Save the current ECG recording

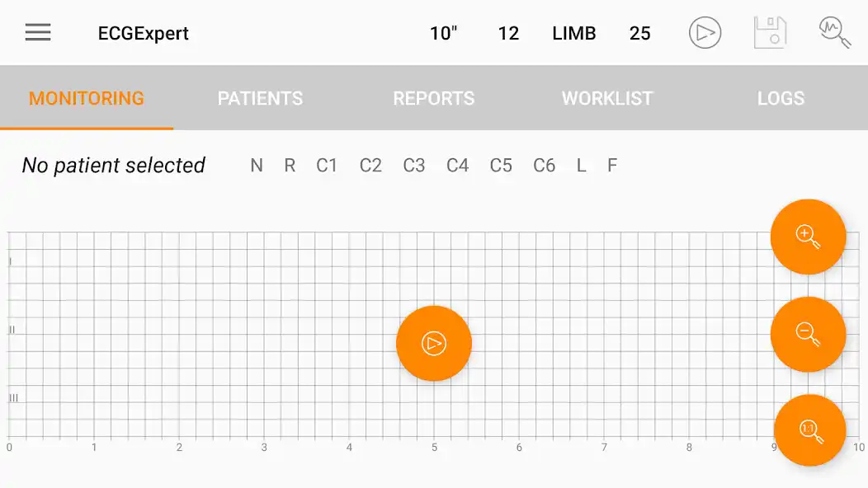[x=769, y=32]
